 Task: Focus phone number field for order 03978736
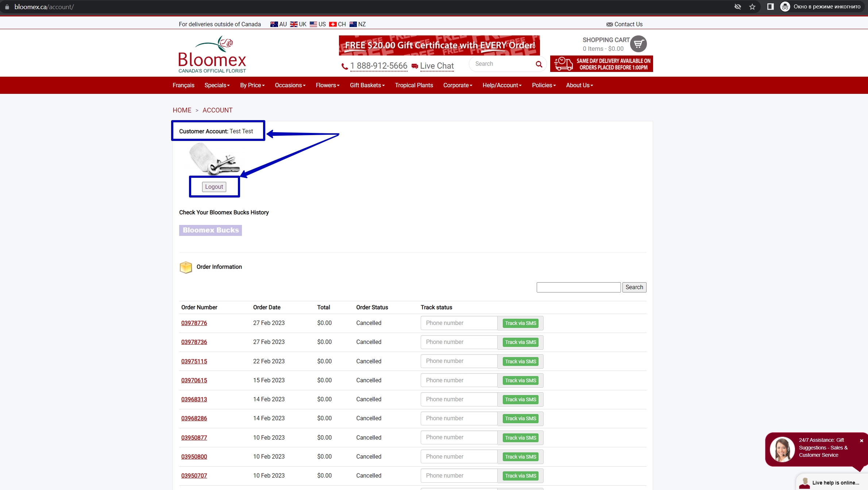(459, 342)
